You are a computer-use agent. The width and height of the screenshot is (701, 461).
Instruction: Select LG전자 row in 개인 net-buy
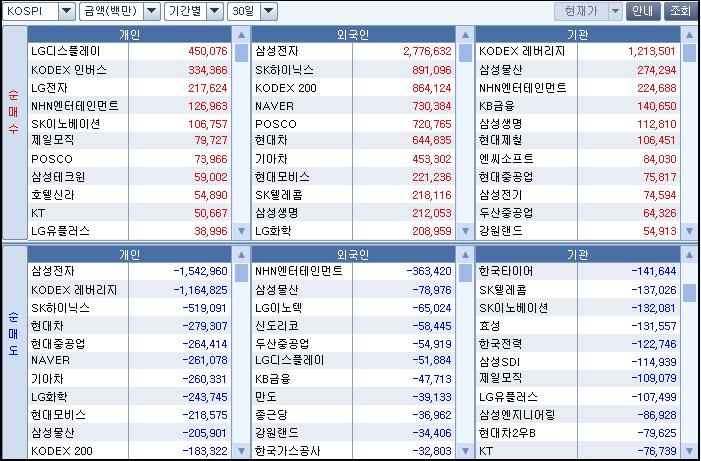coord(130,88)
